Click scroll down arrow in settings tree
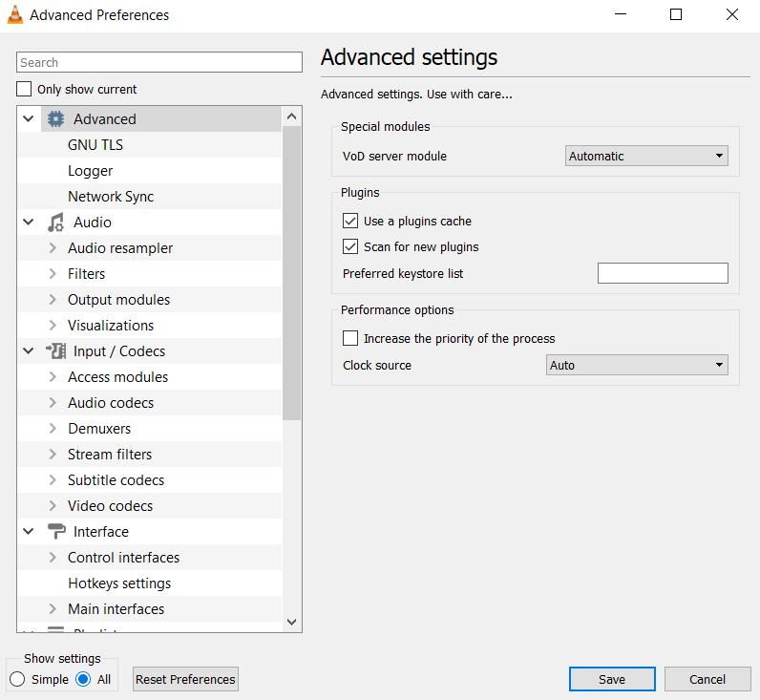 (x=292, y=622)
